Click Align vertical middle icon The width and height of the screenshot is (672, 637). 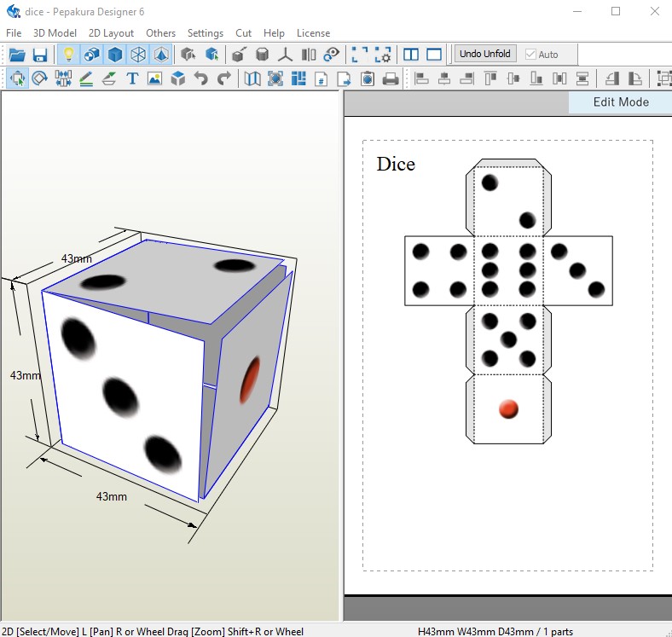pyautogui.click(x=513, y=78)
